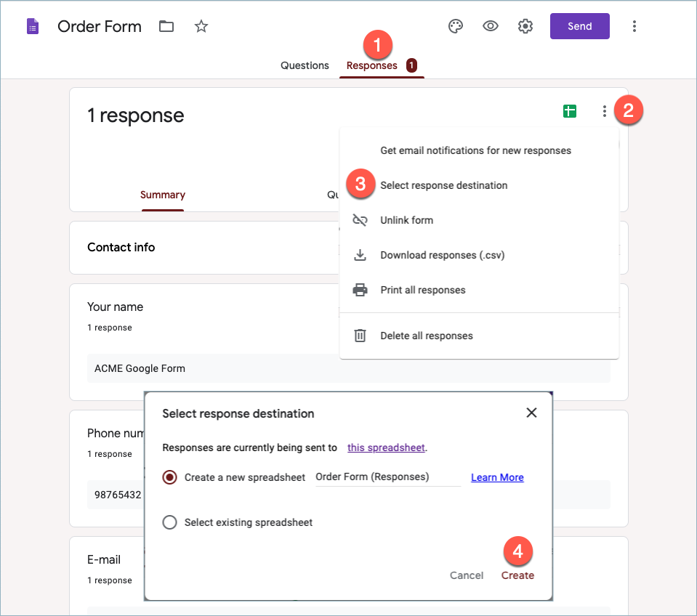Viewport: 697px width, 616px height.
Task: Choose Get email notifications for new responses
Action: pyautogui.click(x=479, y=150)
